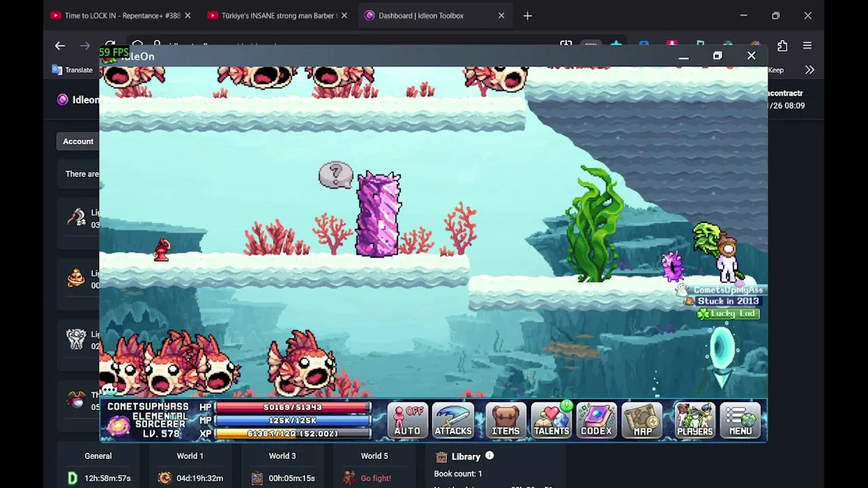Open the TALENTS menu
The width and height of the screenshot is (868, 488).
(x=551, y=420)
